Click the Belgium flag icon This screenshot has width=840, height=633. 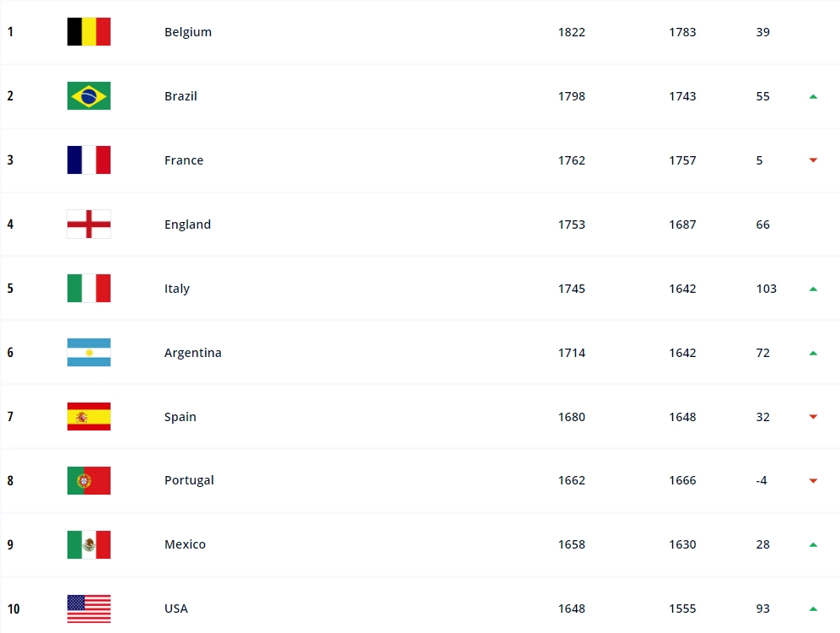point(89,31)
